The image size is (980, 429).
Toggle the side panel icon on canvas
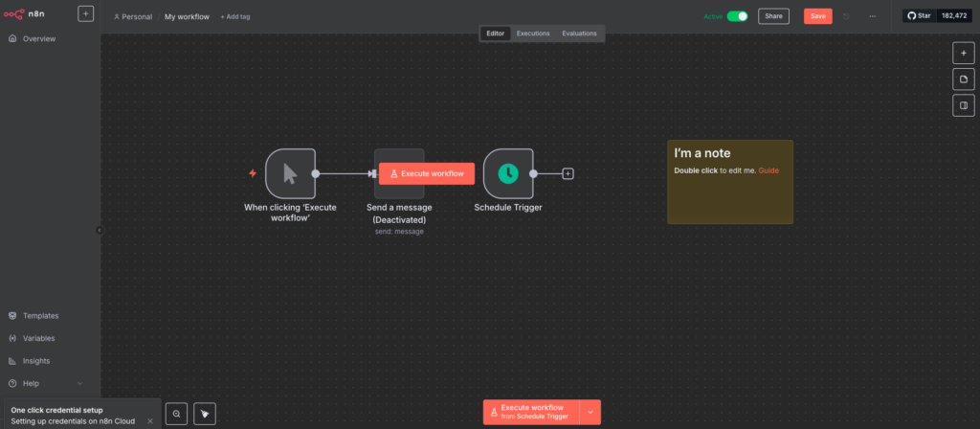click(x=963, y=105)
